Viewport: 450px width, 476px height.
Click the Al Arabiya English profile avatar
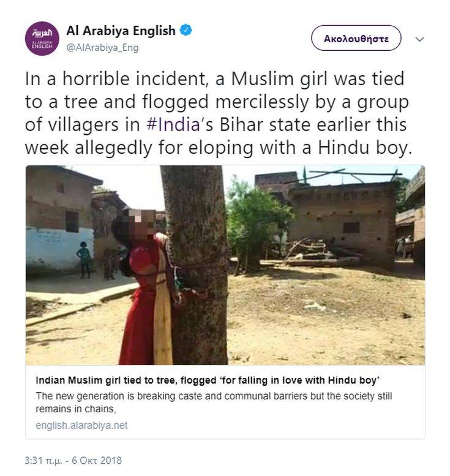coord(42,39)
